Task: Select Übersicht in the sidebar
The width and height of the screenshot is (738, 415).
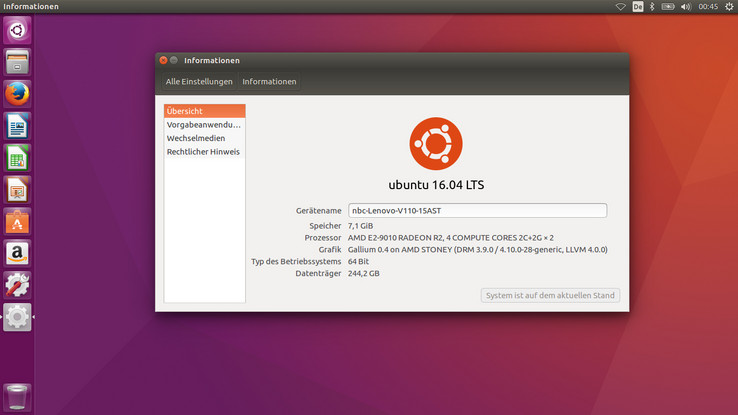Action: pos(205,111)
